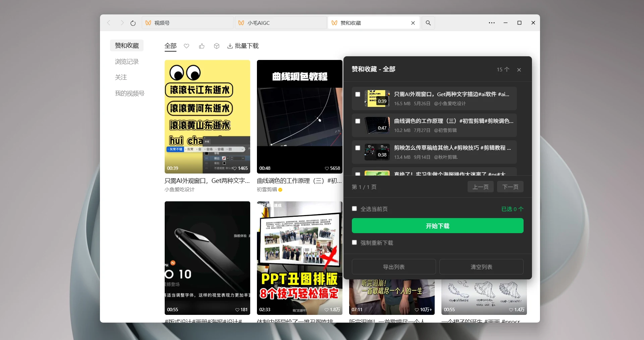Click title 曲线调色的工作原理（三）under video
644x340 pixels.
(299, 181)
